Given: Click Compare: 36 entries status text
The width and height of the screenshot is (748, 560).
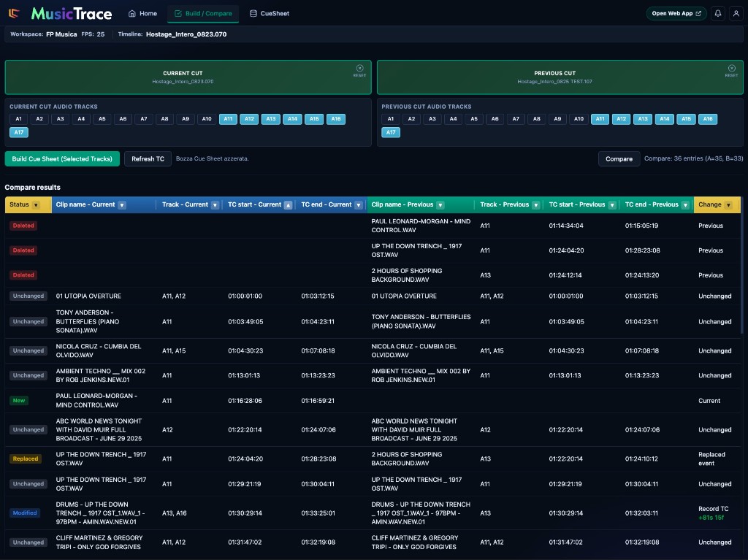Looking at the screenshot, I should coord(693,158).
